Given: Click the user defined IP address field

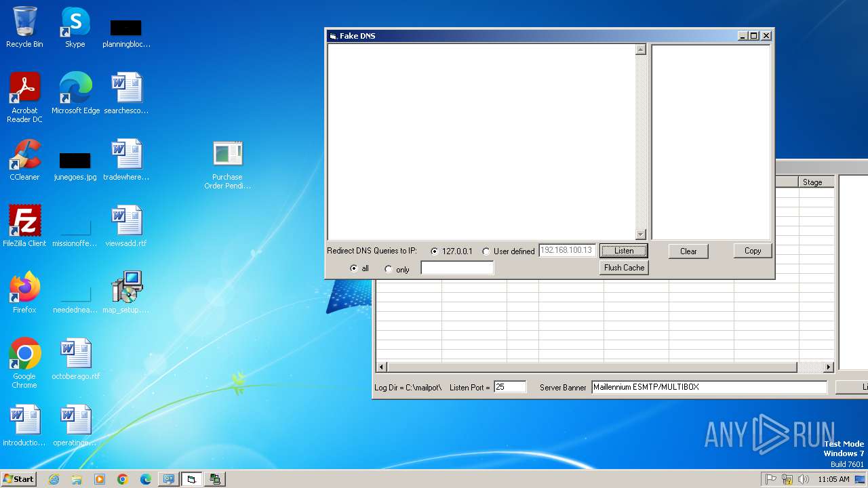Looking at the screenshot, I should coord(567,251).
